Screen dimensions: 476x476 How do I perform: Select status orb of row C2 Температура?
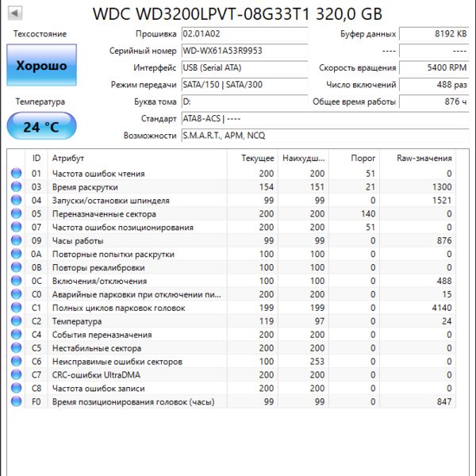point(17,321)
